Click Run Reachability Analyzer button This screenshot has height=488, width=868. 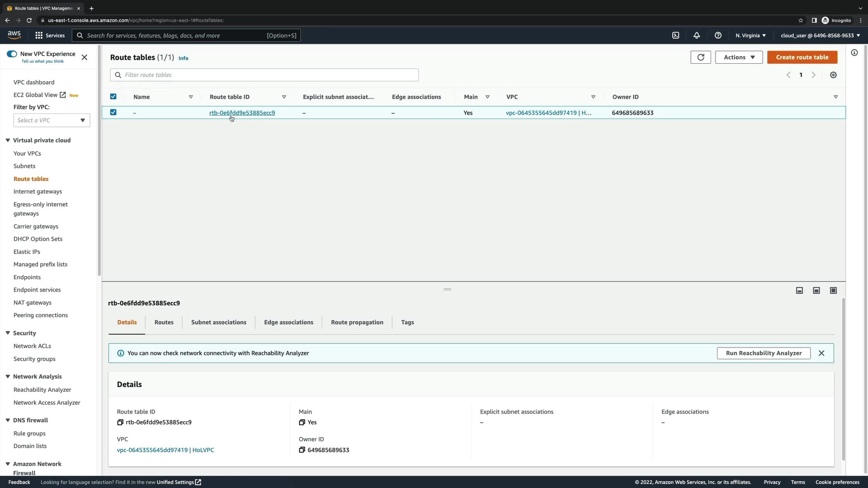click(764, 353)
